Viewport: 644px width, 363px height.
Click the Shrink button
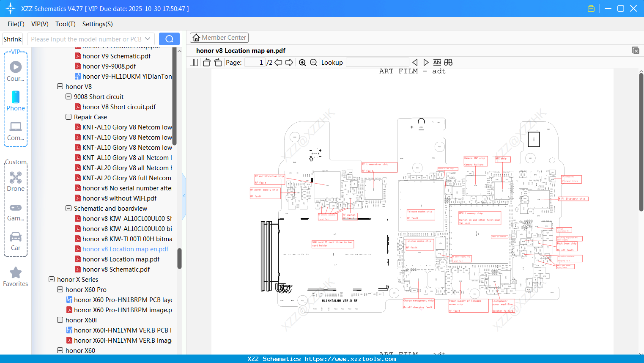pyautogui.click(x=12, y=39)
